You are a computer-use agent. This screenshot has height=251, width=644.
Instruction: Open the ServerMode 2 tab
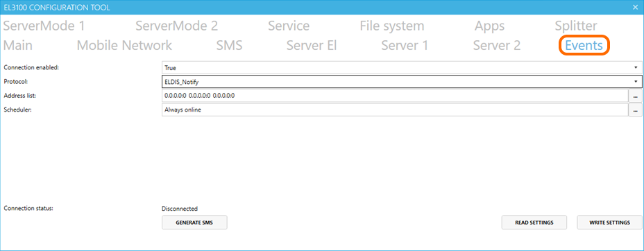pos(176,26)
